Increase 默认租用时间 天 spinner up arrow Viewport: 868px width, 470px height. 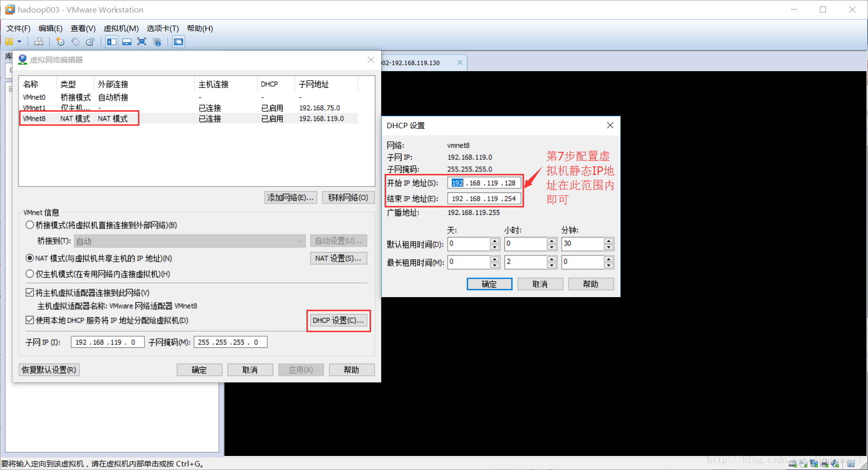coord(495,241)
